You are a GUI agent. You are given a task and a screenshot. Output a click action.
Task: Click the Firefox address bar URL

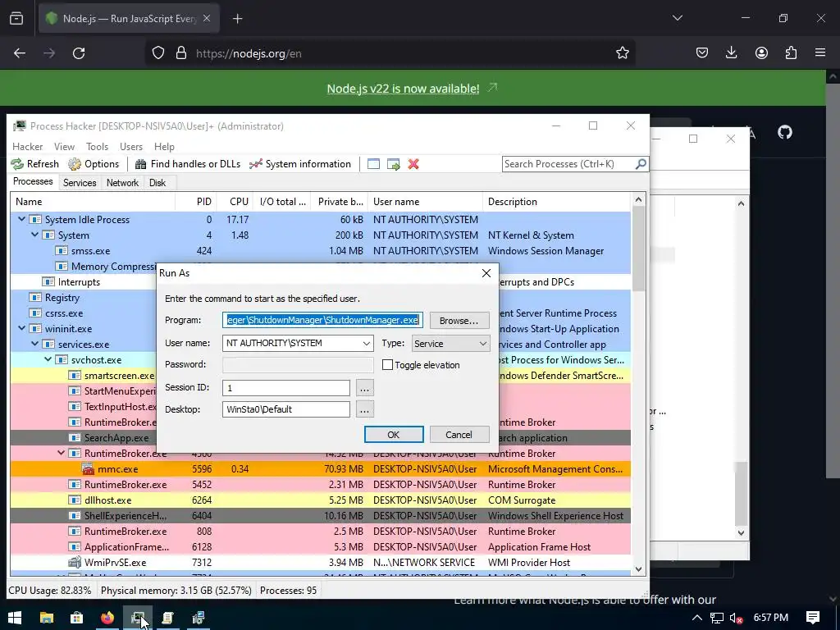[x=249, y=53]
